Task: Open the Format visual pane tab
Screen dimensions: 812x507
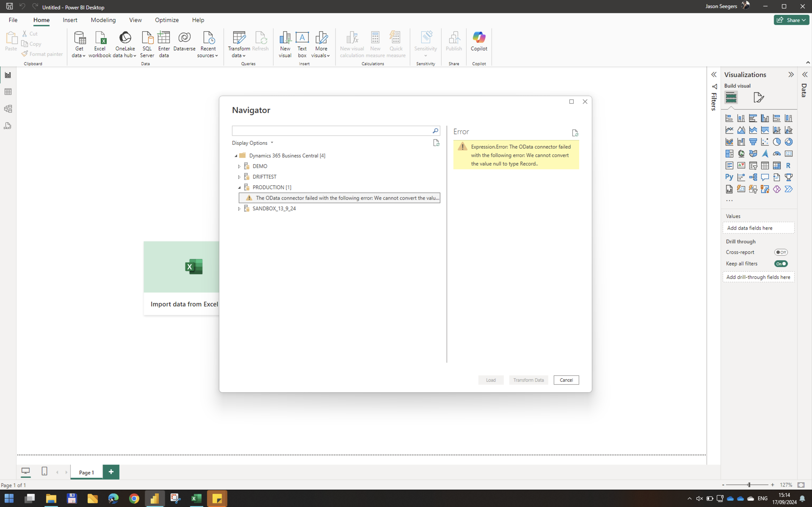Action: click(x=759, y=98)
